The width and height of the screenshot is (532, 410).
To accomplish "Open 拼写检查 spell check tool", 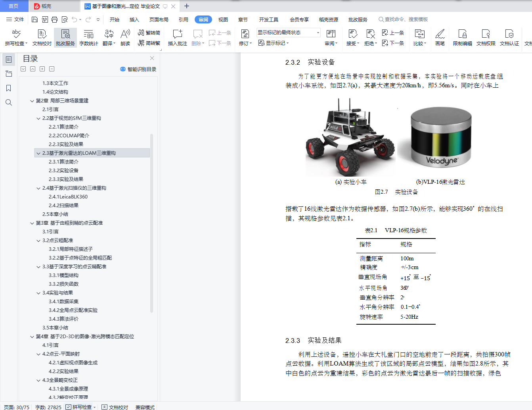I will tap(16, 38).
